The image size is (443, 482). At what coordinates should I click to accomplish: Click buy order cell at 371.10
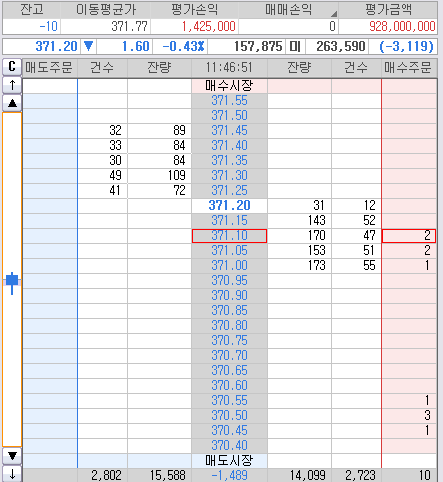409,236
